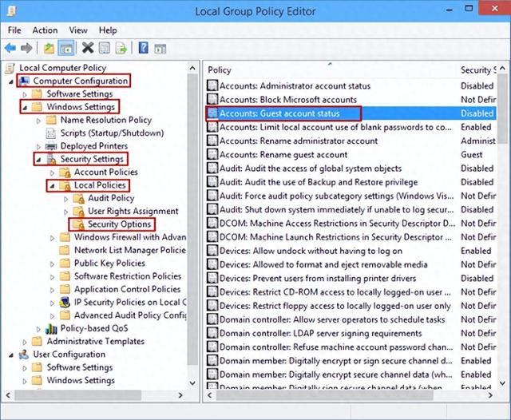This screenshot has width=511, height=420.
Task: Click the Export List toolbar icon
Action: point(121,48)
